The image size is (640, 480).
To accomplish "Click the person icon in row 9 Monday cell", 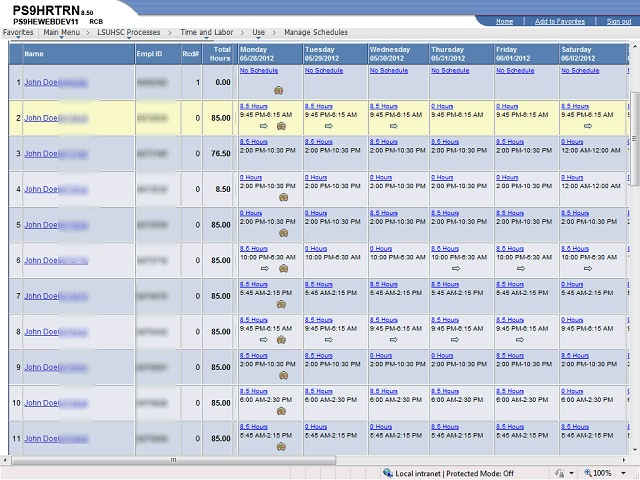I will click(283, 376).
